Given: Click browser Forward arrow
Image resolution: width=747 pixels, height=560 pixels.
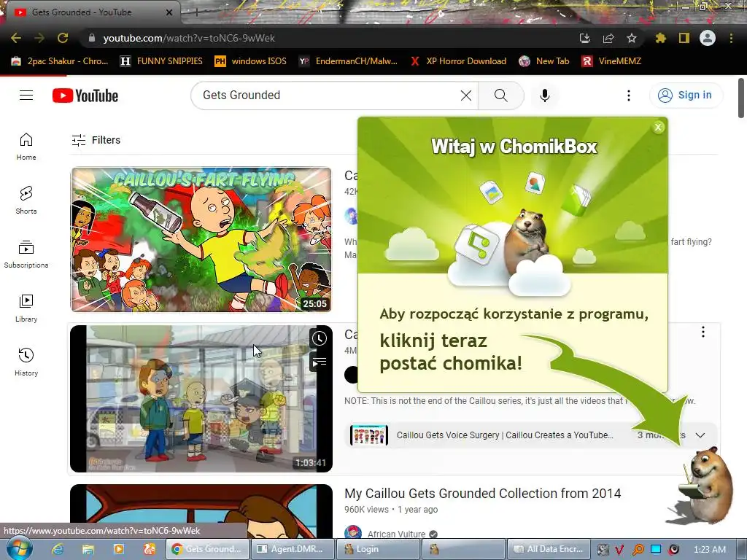Looking at the screenshot, I should point(39,38).
